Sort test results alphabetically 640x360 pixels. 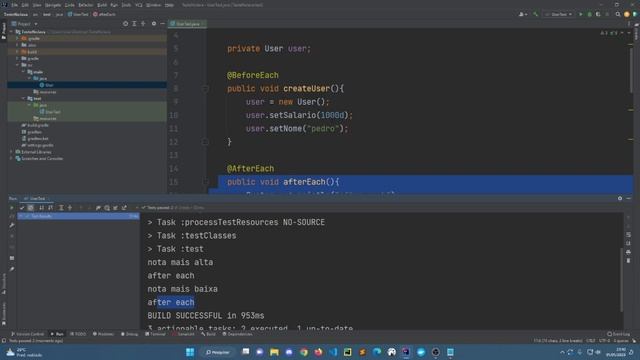pos(41,208)
